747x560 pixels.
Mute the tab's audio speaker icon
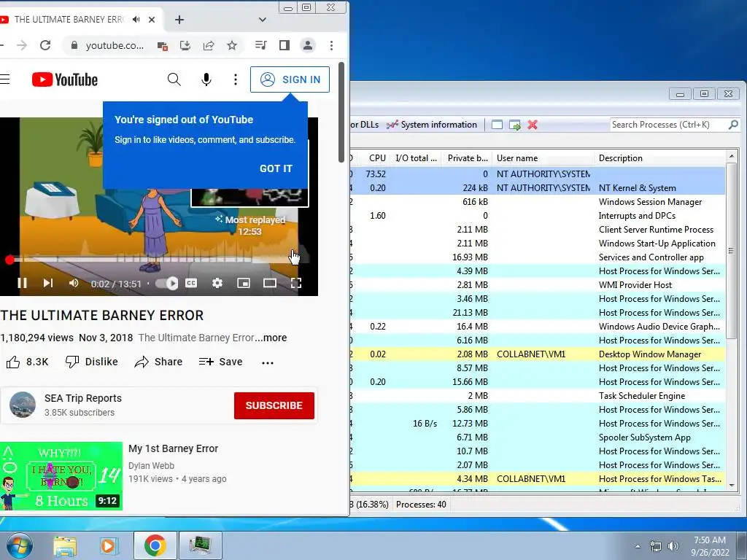pos(136,20)
